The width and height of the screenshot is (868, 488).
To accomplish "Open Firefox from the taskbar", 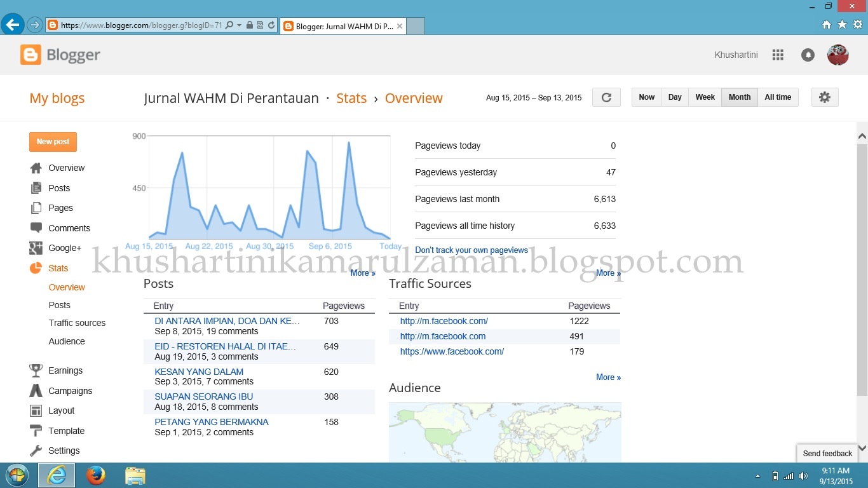I will [x=96, y=475].
